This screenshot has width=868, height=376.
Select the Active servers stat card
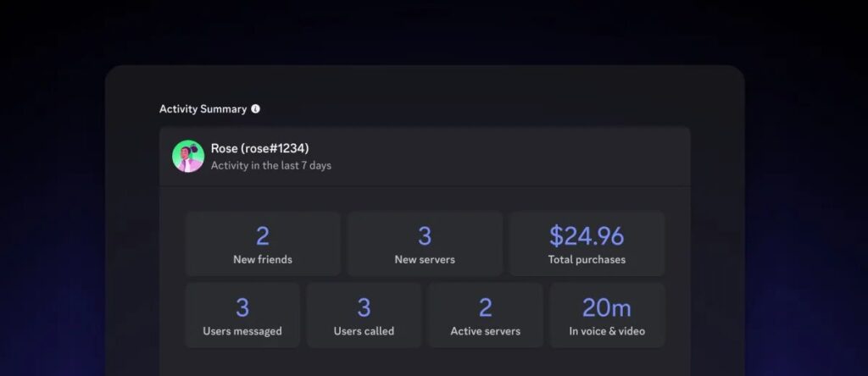click(x=486, y=315)
